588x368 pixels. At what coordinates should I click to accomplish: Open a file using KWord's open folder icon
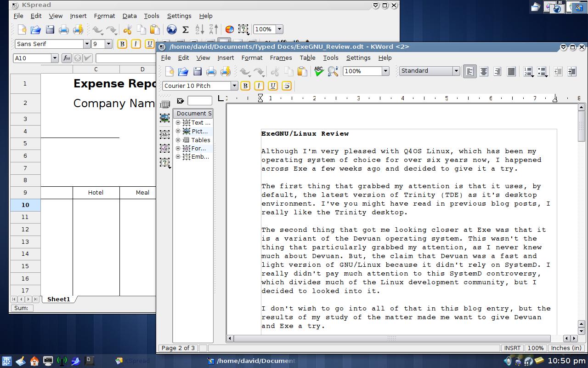183,71
